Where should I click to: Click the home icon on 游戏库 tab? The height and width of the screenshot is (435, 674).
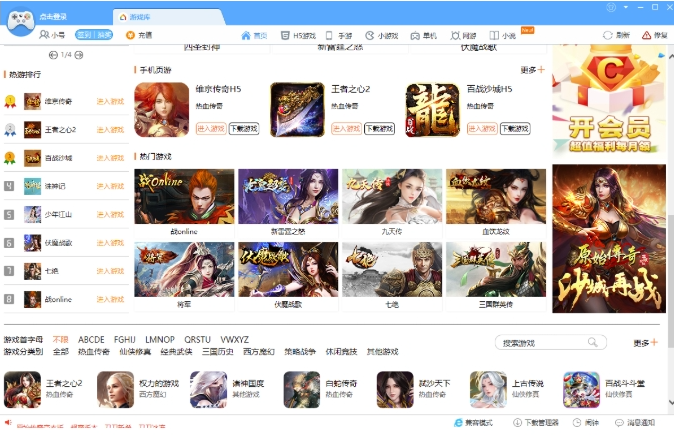(123, 17)
